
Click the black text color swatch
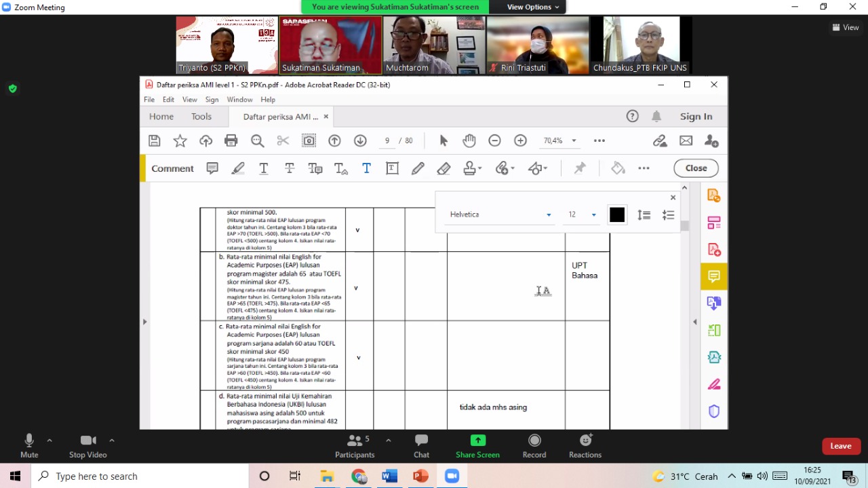point(617,214)
